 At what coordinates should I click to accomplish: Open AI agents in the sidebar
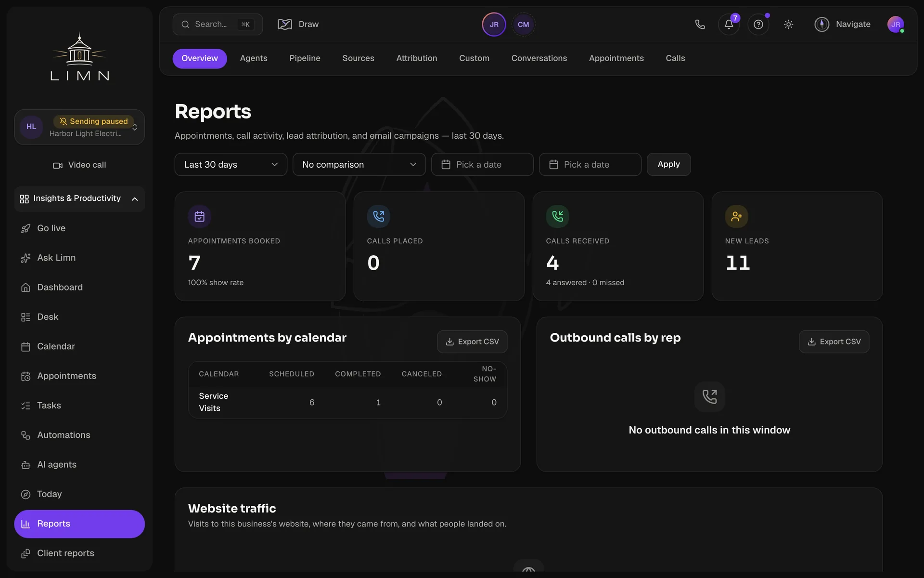click(x=79, y=465)
